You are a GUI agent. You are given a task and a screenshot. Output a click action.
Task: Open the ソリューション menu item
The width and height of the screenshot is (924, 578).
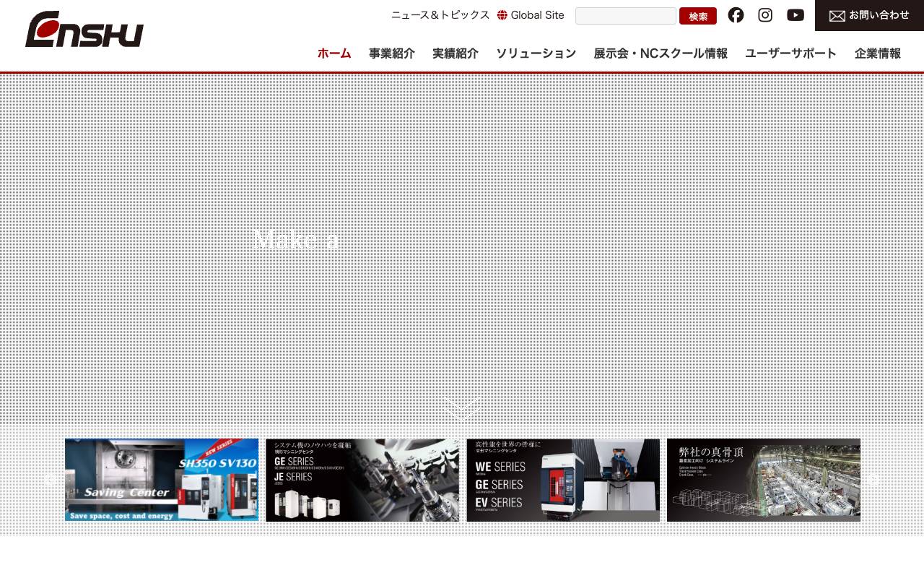tap(536, 53)
